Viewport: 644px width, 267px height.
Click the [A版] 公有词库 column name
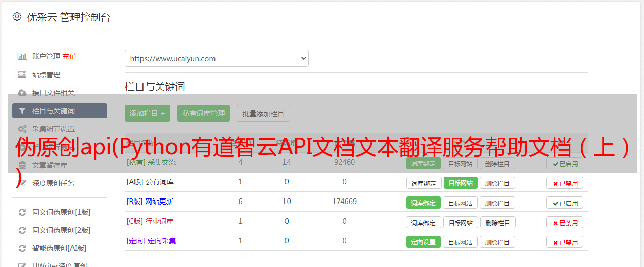coord(150,182)
